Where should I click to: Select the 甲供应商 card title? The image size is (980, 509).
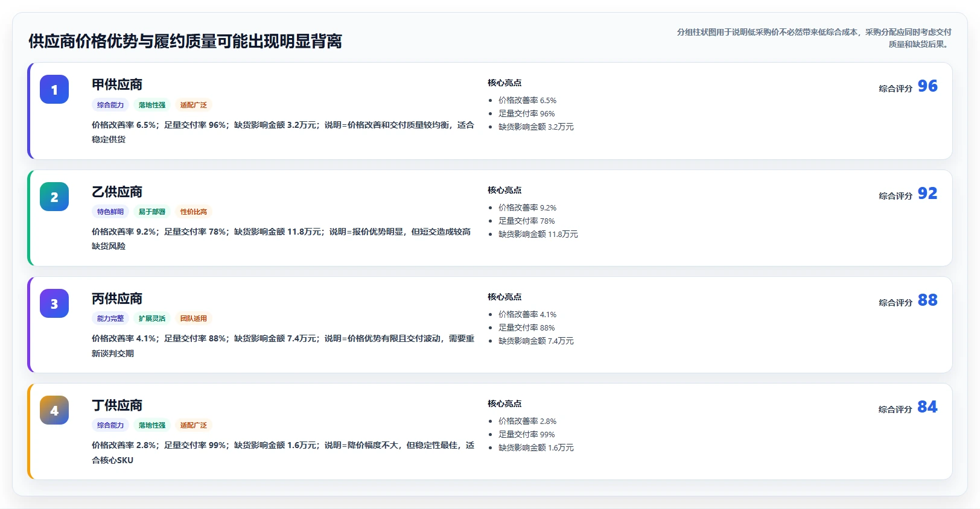(117, 84)
